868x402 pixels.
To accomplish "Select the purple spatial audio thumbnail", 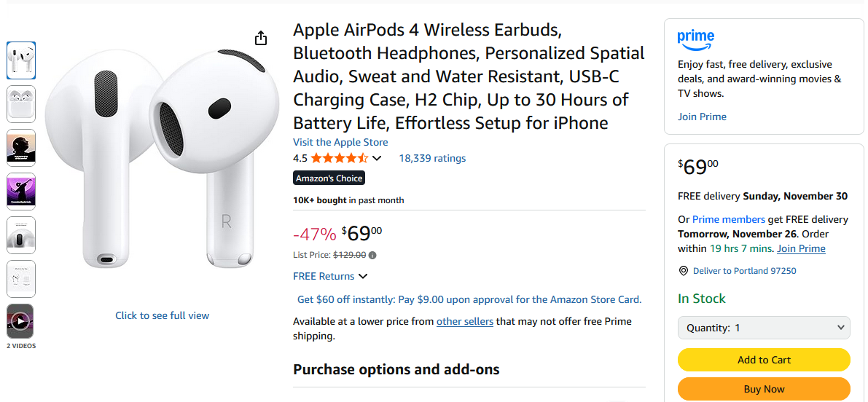I will click(21, 191).
